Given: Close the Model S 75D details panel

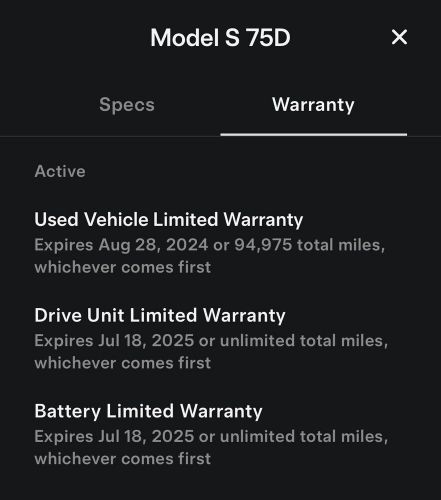Looking at the screenshot, I should point(399,37).
